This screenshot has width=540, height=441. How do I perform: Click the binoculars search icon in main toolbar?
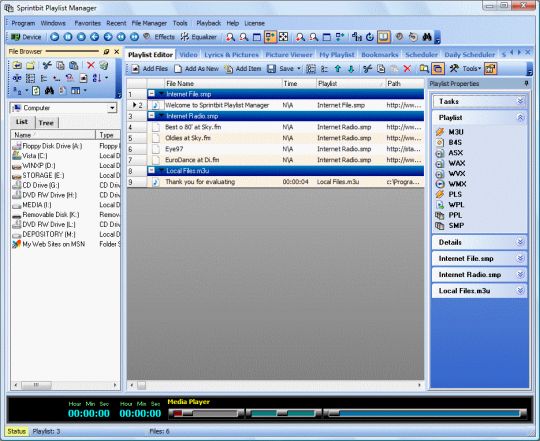click(x=427, y=37)
